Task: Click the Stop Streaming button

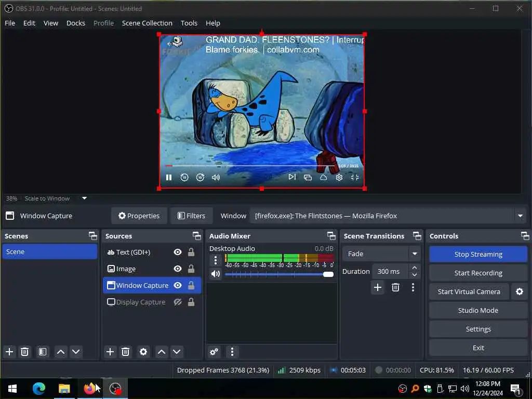Action: (x=478, y=254)
